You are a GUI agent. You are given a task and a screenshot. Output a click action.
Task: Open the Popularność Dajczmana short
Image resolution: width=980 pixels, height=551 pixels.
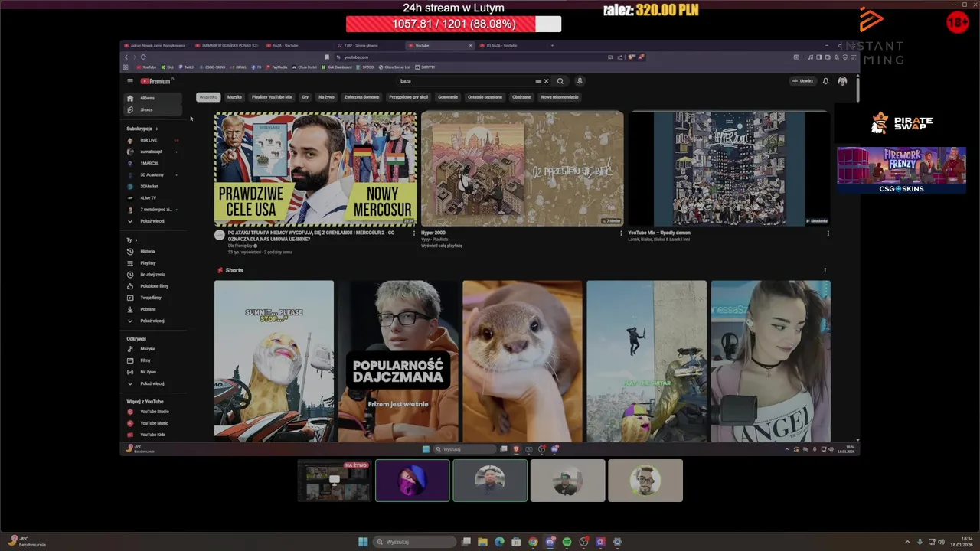click(398, 361)
